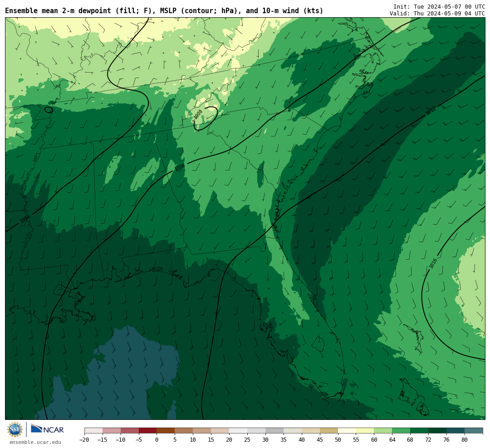Pick the -5 to 0 dark red swatch
This screenshot has height=448, width=490.
(x=148, y=431)
